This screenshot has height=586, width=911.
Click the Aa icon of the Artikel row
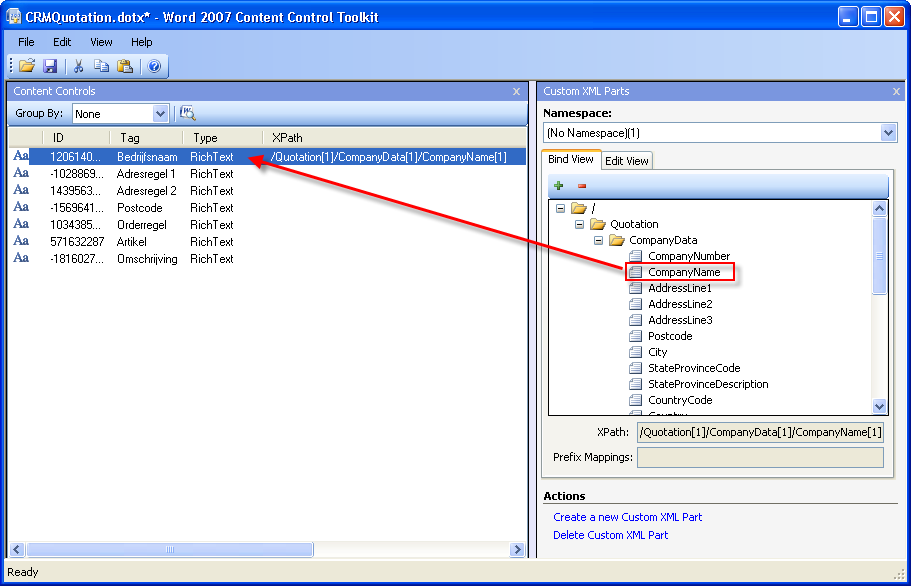(x=21, y=240)
